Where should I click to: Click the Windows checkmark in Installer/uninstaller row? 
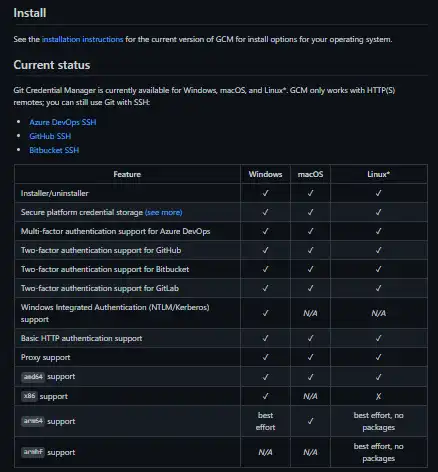(265, 193)
